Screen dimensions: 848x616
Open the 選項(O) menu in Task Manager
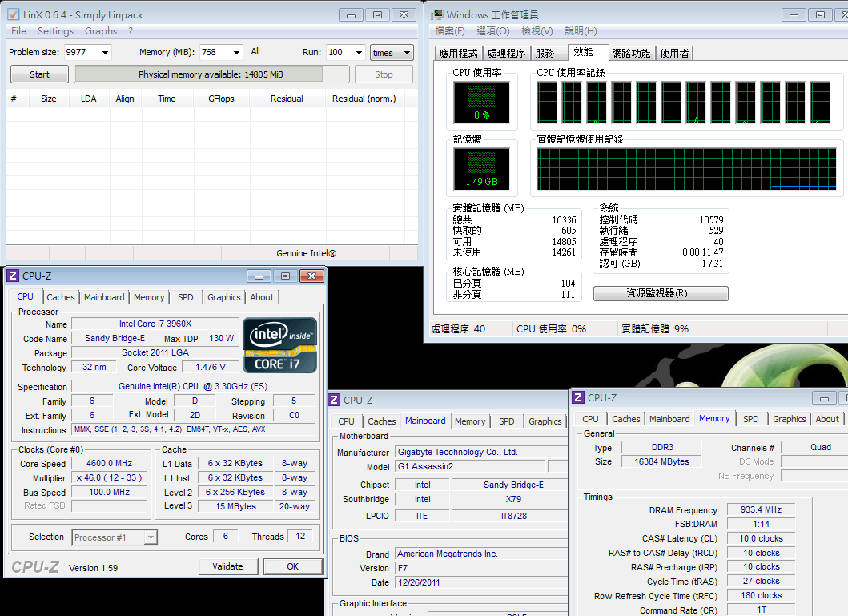pos(492,31)
